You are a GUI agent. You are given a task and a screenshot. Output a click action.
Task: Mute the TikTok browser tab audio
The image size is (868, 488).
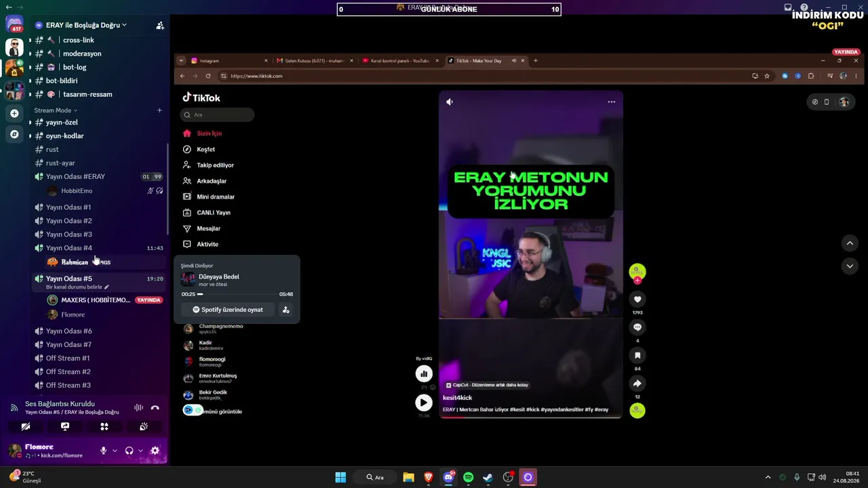pos(514,60)
